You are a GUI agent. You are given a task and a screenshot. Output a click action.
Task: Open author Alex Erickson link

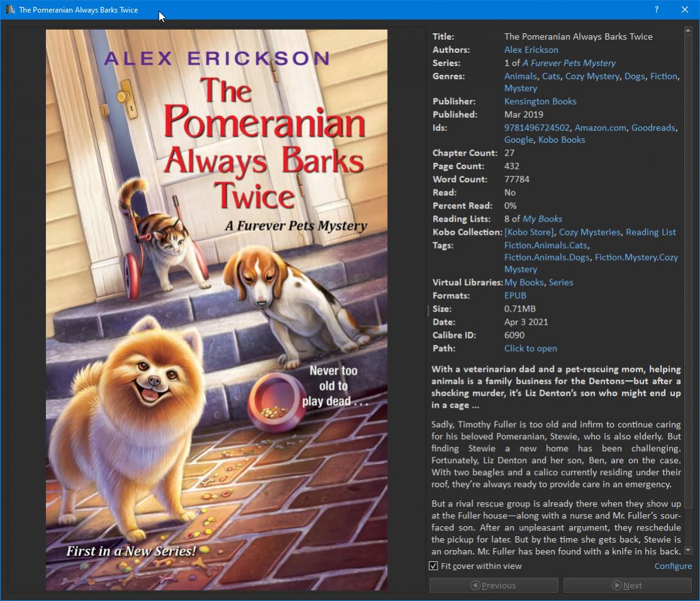pos(531,50)
